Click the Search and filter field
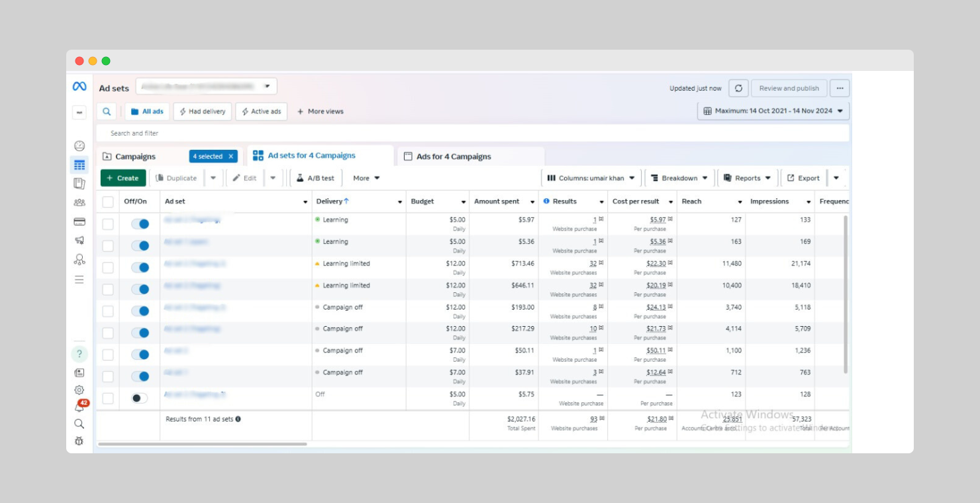Image resolution: width=980 pixels, height=503 pixels. click(x=473, y=133)
